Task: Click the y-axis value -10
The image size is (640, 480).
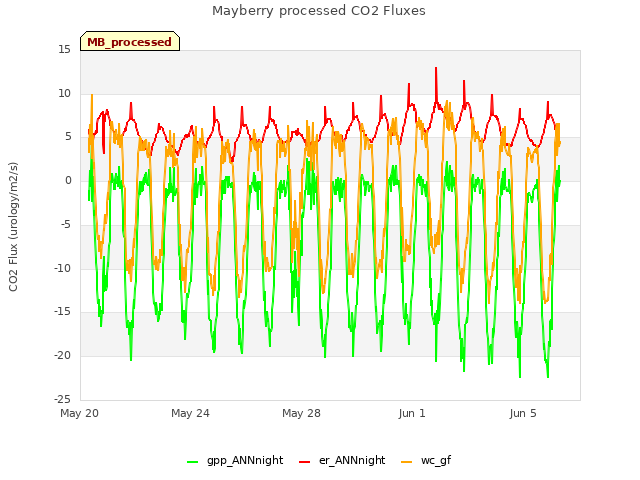Action: point(63,268)
